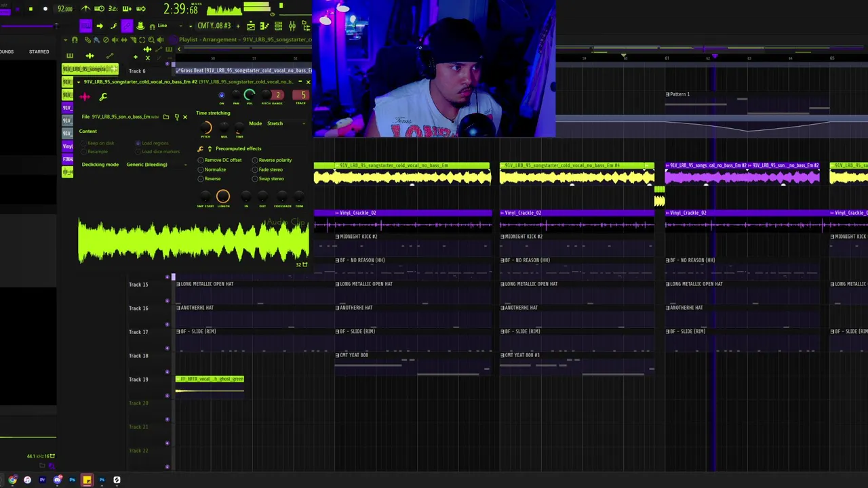This screenshot has height=488, width=868.
Task: Toggle the channel ON LED
Action: (221, 96)
